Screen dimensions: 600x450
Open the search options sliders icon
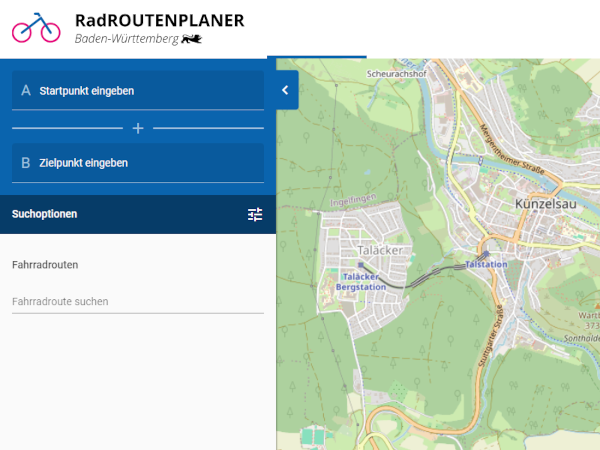[255, 214]
